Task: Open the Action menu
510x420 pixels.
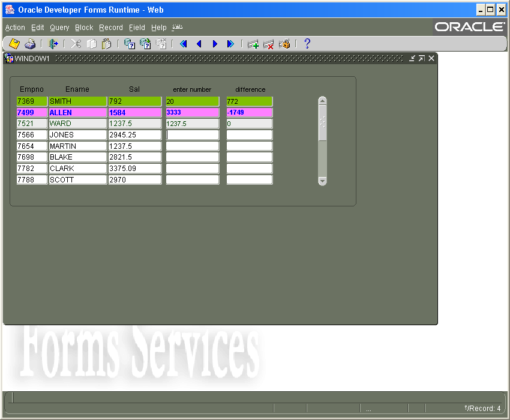Action: 15,28
